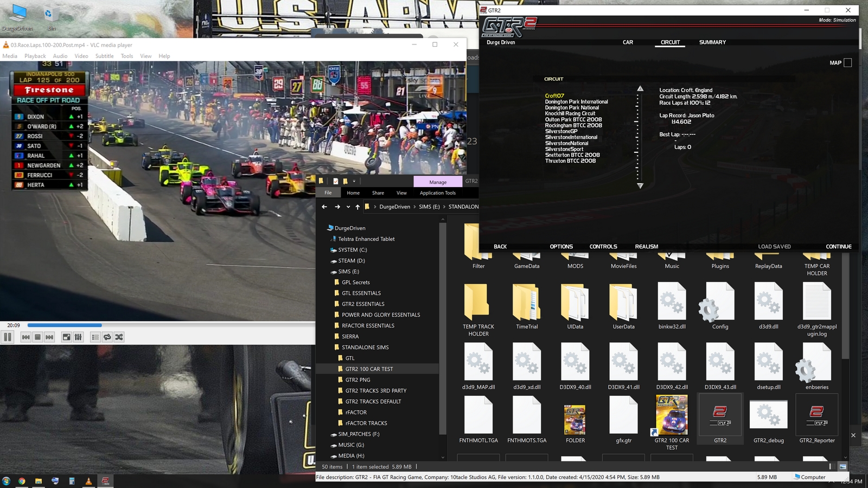
Task: Toggle VLC loop mode button
Action: click(107, 337)
